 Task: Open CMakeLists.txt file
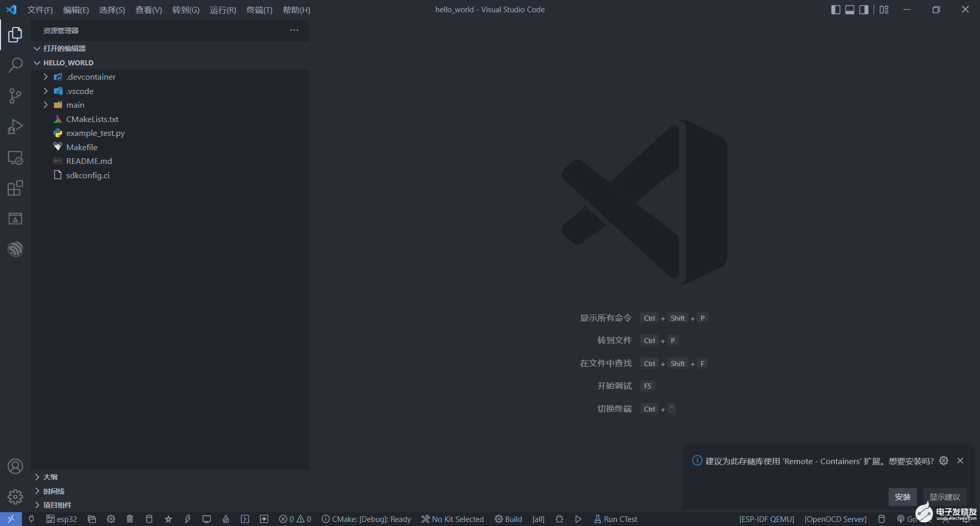click(169, 119)
